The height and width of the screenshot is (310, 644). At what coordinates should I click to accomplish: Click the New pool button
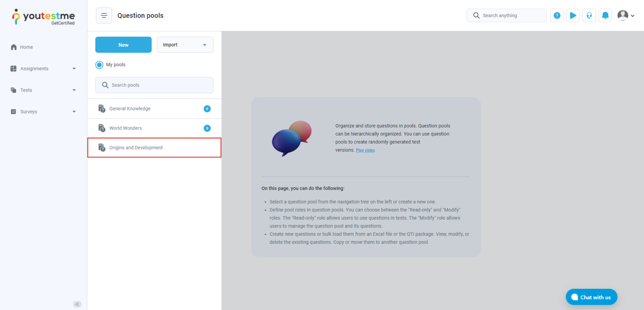click(123, 45)
